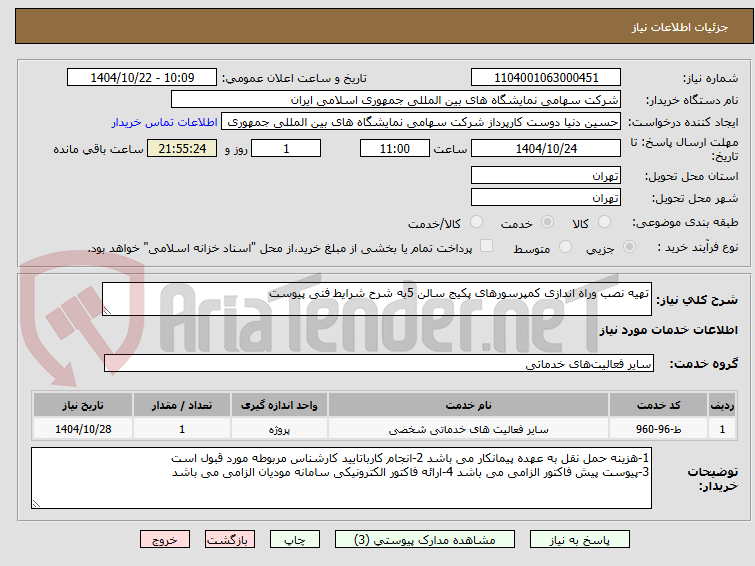
Task: Click the شرح کلی نیاز description textbox
Action: (377, 299)
